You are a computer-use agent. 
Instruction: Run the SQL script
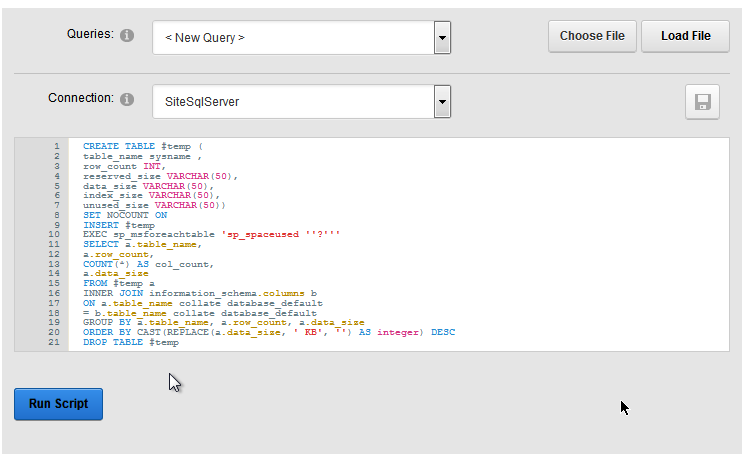click(58, 404)
